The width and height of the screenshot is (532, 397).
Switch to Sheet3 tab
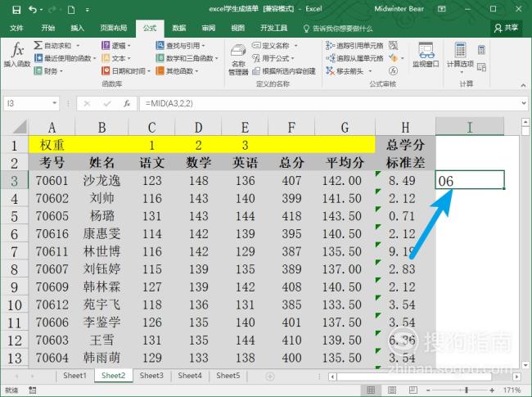tap(151, 375)
